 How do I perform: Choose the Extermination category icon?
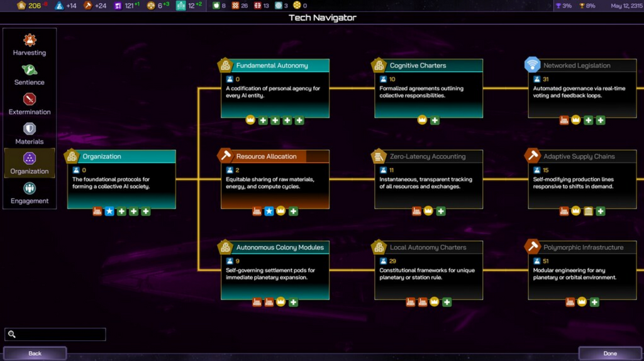pos(29,99)
